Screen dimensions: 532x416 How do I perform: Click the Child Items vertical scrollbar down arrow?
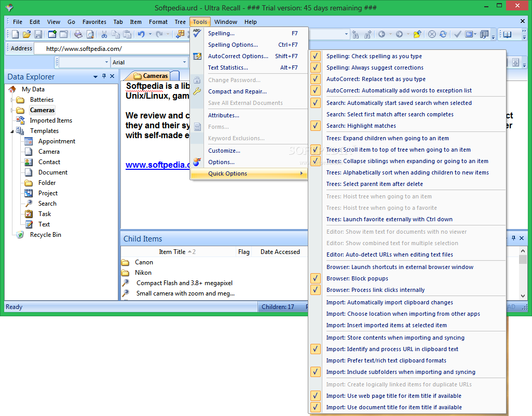[523, 296]
